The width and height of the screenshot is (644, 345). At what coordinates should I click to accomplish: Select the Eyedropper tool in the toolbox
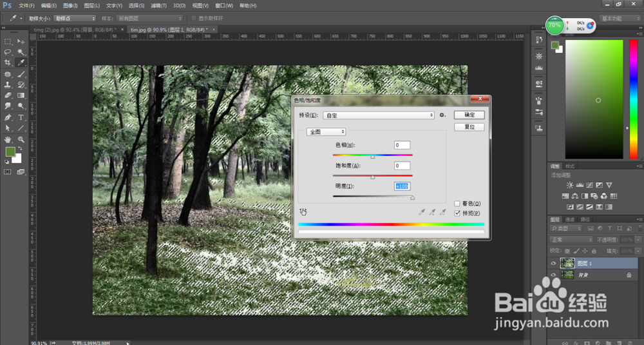[21, 63]
